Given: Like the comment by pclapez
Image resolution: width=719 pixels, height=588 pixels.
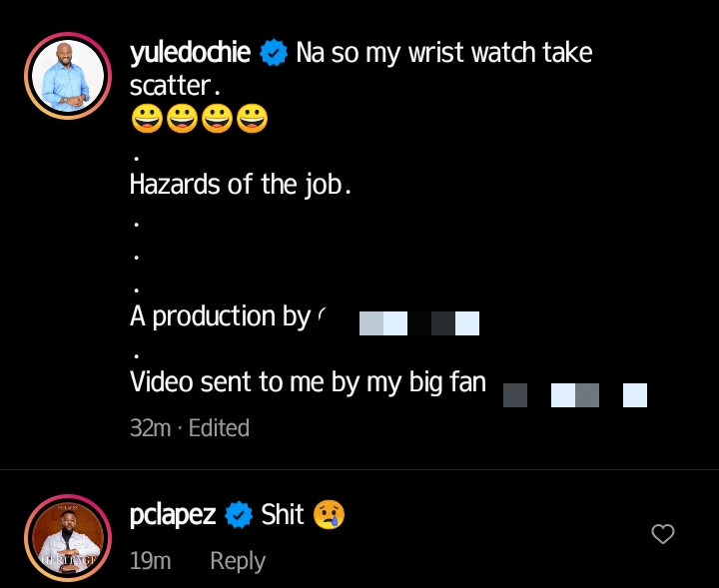Looking at the screenshot, I should pos(662,535).
